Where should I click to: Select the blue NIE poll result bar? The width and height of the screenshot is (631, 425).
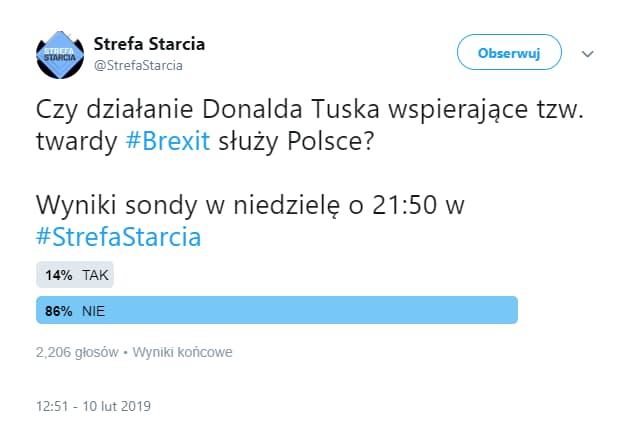(x=277, y=310)
